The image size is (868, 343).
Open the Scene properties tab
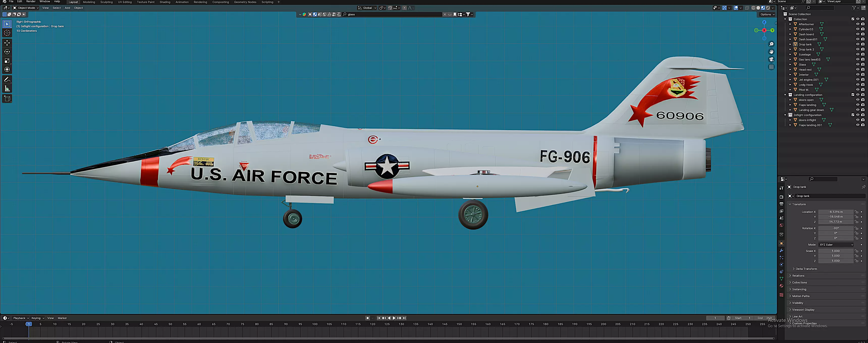pos(781,218)
